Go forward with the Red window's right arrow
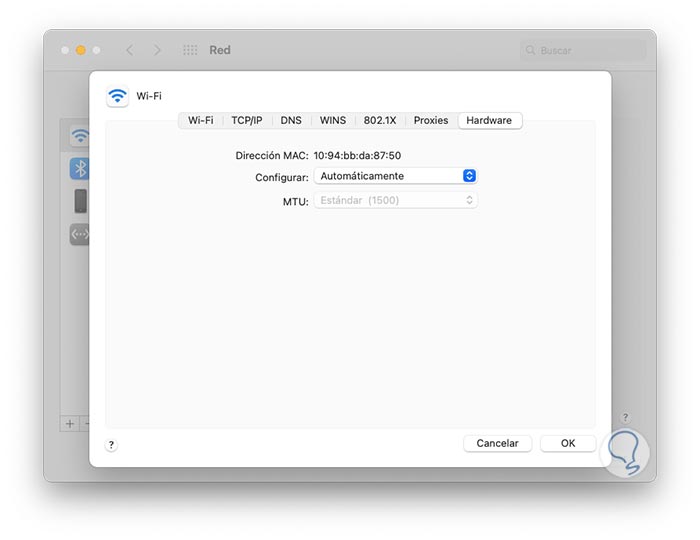 tap(157, 50)
